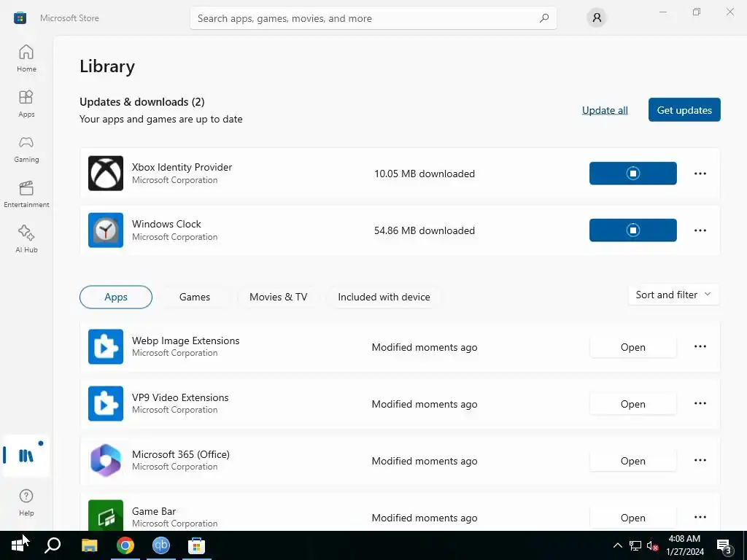The width and height of the screenshot is (747, 560).
Task: Click the Game Bar app icon
Action: [x=106, y=516]
